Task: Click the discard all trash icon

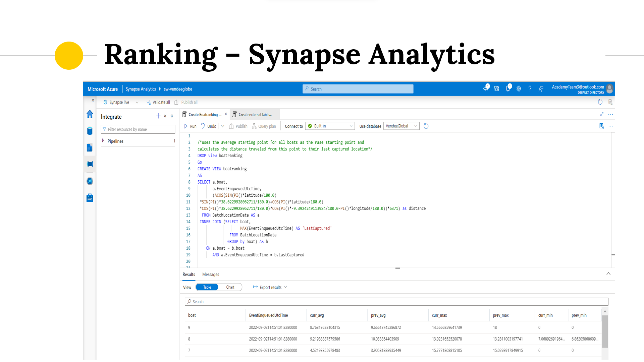Action: (610, 102)
